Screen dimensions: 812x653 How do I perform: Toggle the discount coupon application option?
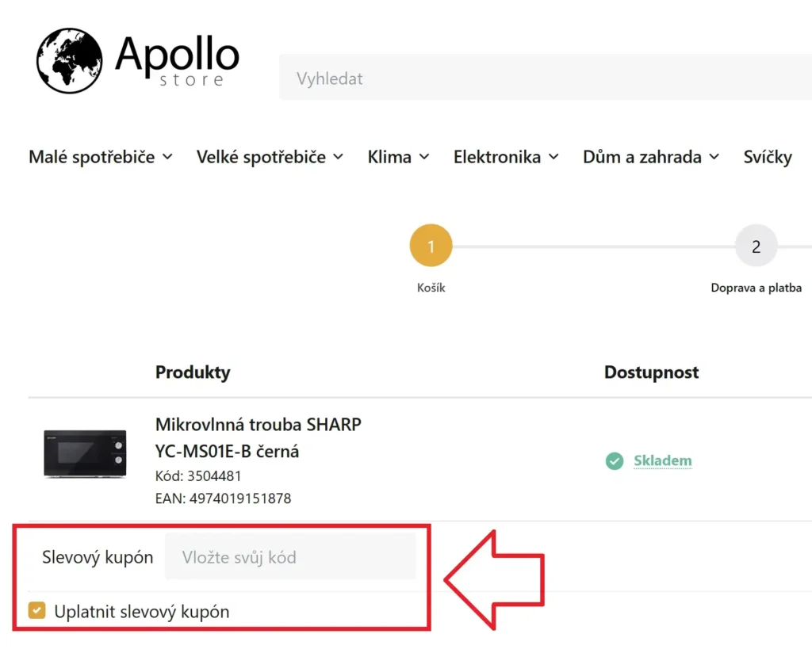pos(36,610)
